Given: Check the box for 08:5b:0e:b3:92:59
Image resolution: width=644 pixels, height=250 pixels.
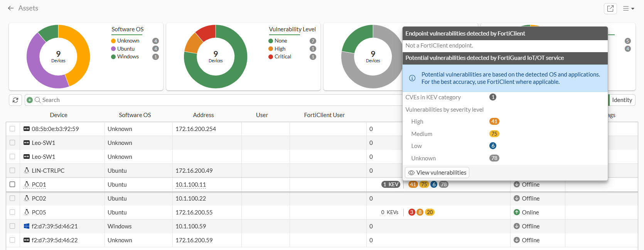Looking at the screenshot, I should 12,129.
